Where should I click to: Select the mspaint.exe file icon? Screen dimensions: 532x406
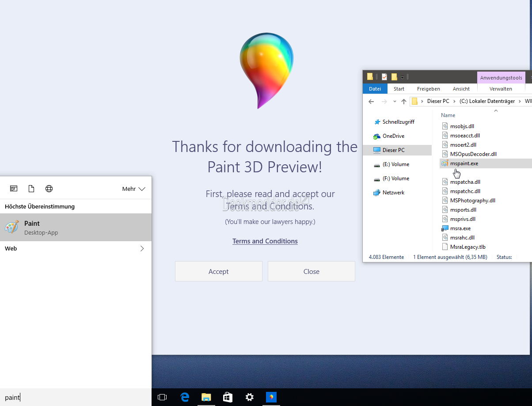point(445,163)
